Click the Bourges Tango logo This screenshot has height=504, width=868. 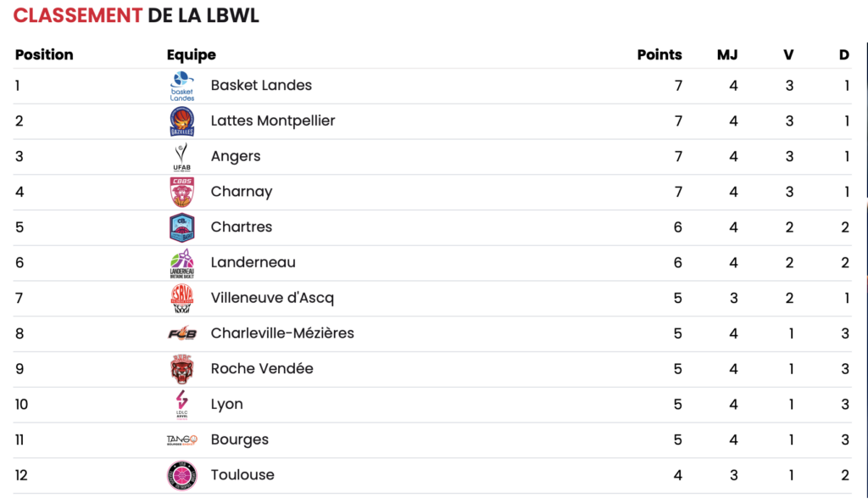(x=182, y=440)
